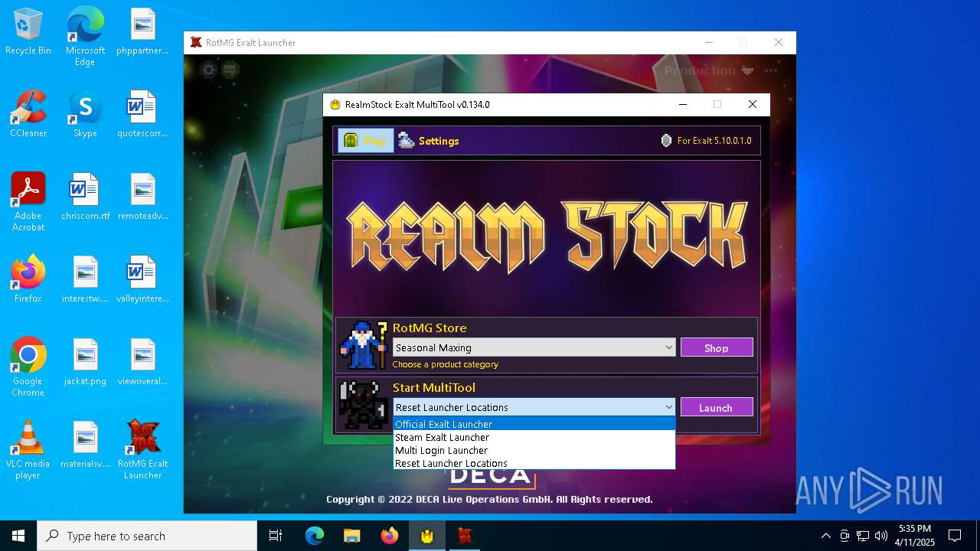Screen dimensions: 980x551
Task: Minimize the RealmStock Exalt MultiTool window
Action: click(x=681, y=105)
